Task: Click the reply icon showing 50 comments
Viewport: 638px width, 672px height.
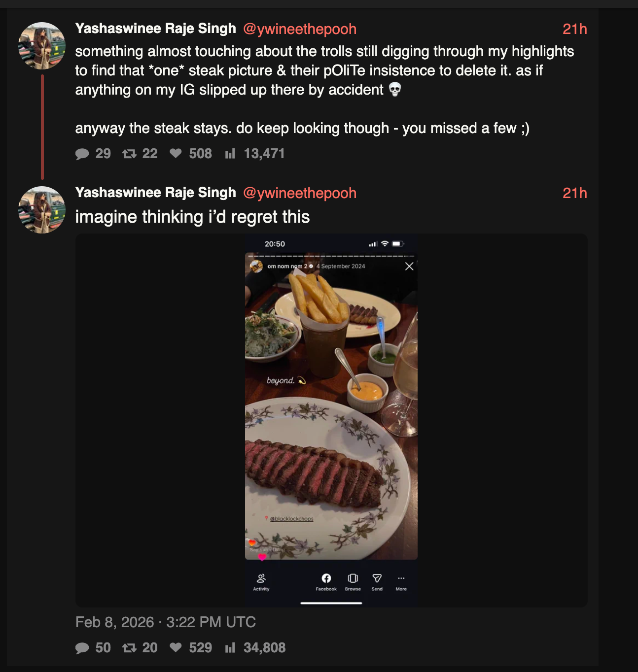Action: 82,648
